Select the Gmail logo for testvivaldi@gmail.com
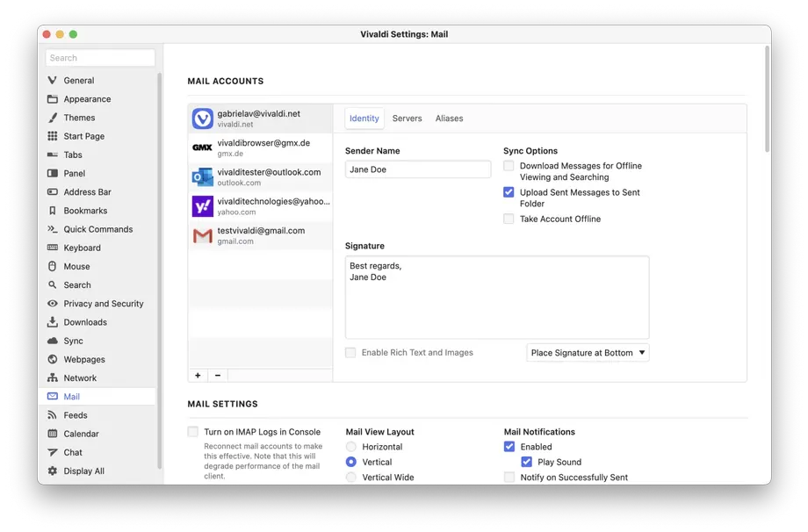 [x=203, y=236]
